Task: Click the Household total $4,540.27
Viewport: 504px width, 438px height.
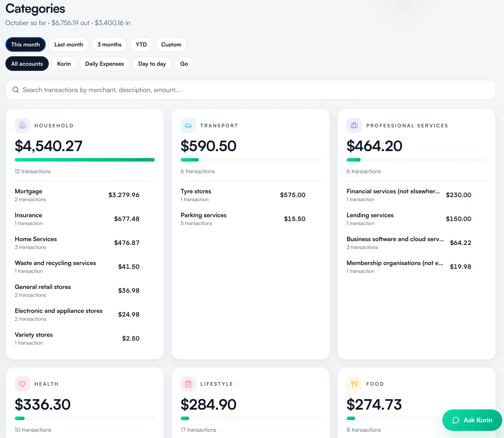Action: 49,146
